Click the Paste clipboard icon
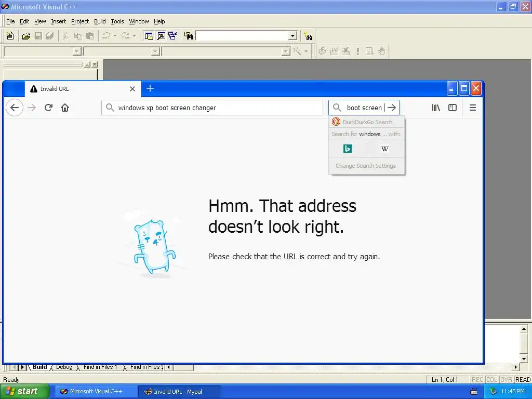This screenshot has width=532, height=399. pos(90,36)
